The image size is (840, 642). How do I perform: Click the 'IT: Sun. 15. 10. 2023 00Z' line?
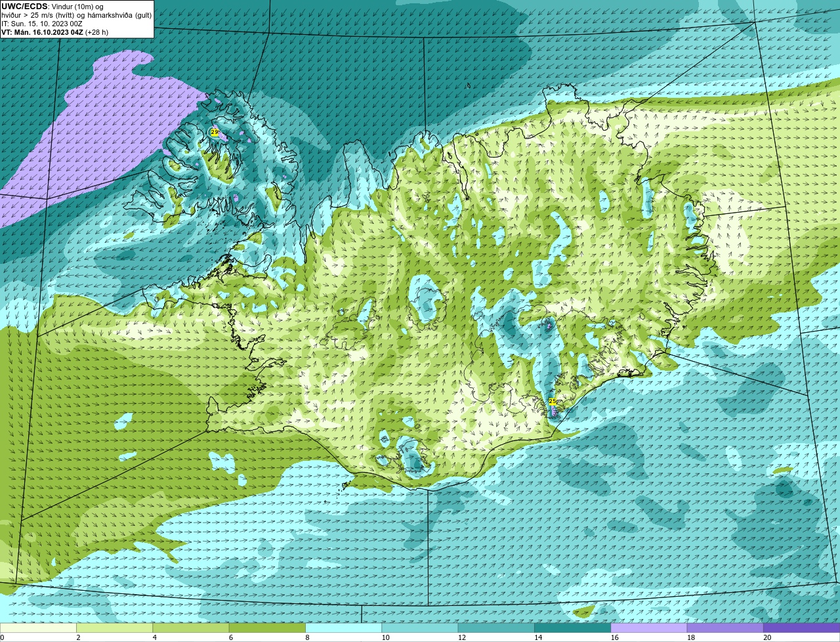[x=42, y=24]
